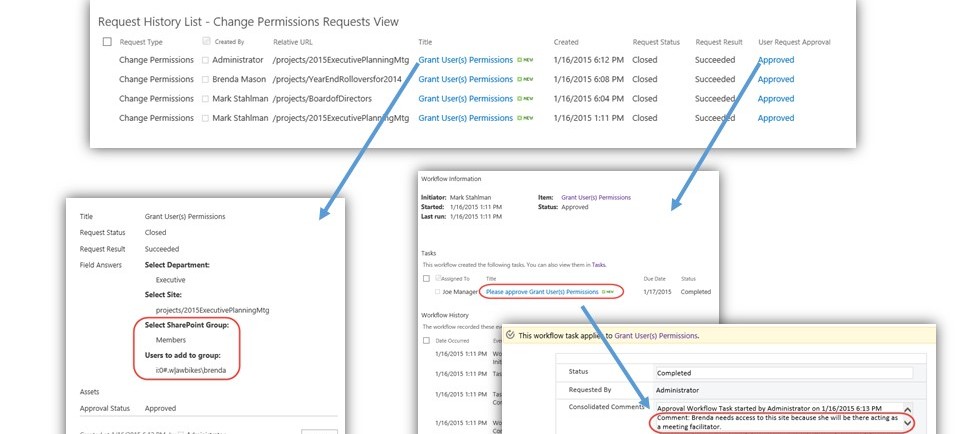Select Change Permissions in the Brenda Mason row
960x434 pixels.
click(x=156, y=80)
